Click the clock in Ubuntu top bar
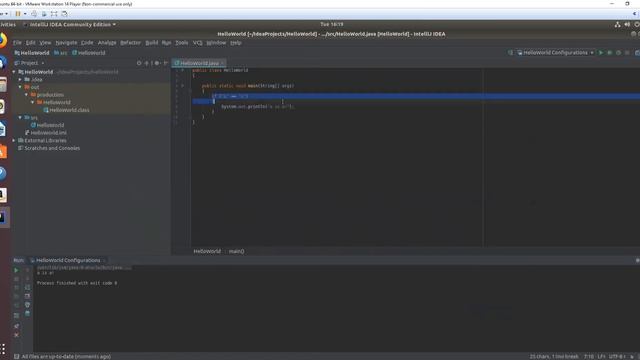The height and width of the screenshot is (360, 640). pos(331,24)
